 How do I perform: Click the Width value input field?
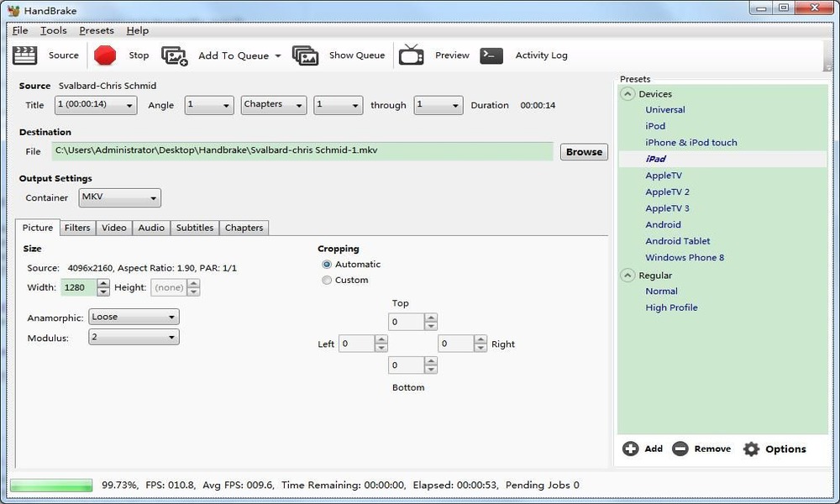[x=78, y=287]
